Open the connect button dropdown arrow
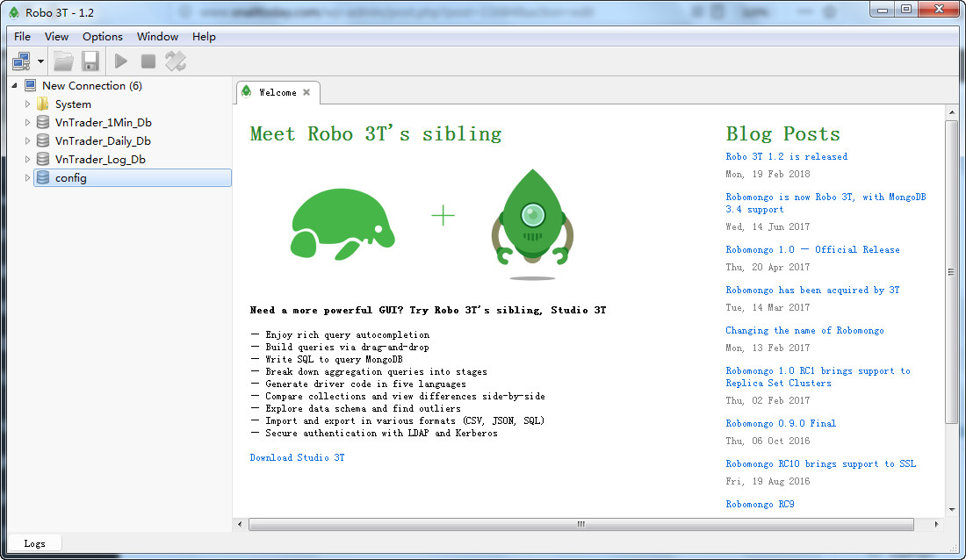 [40, 61]
